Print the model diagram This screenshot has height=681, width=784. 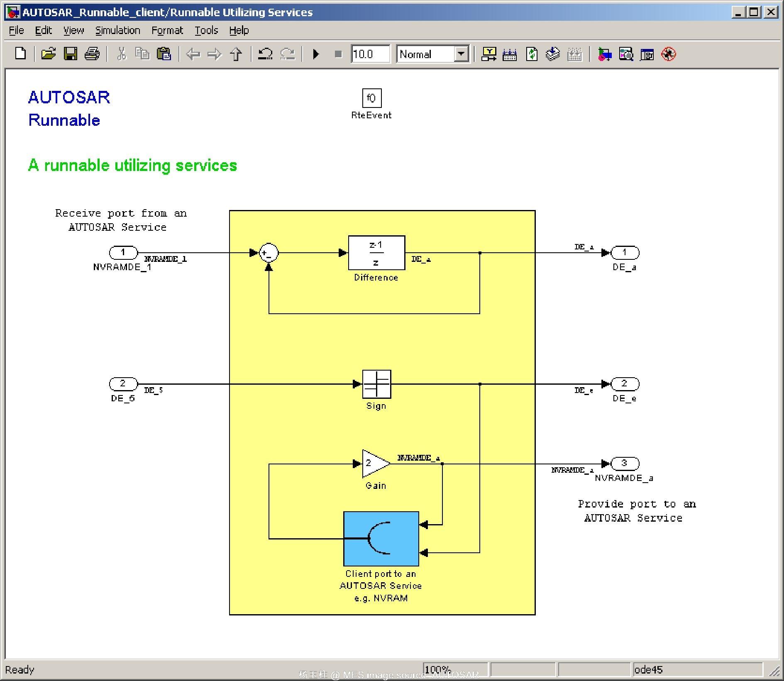(92, 54)
